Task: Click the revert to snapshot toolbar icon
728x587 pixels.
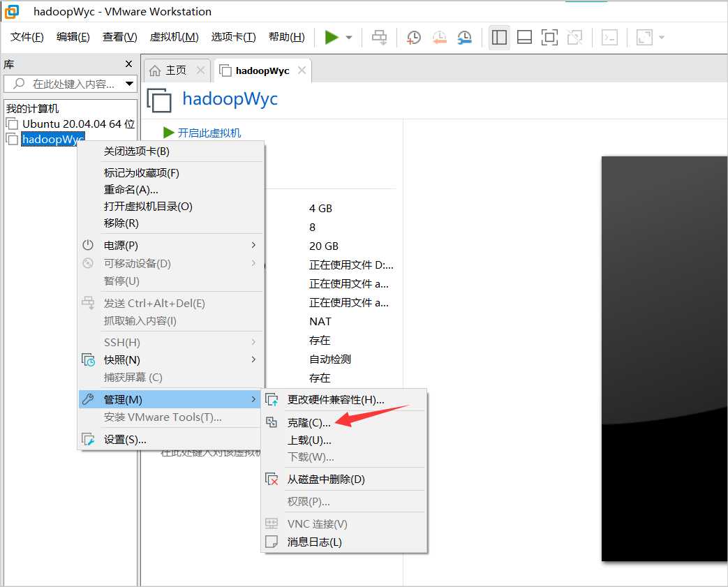Action: pos(439,37)
